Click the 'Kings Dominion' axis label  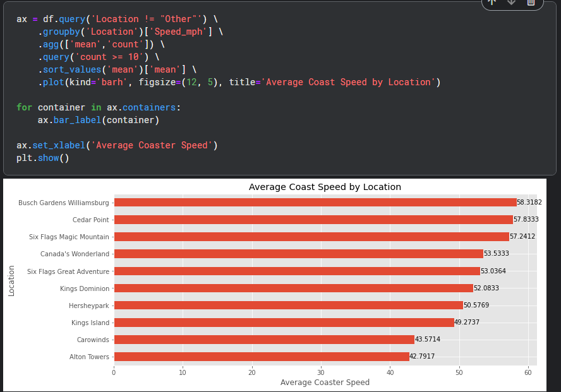tap(85, 288)
